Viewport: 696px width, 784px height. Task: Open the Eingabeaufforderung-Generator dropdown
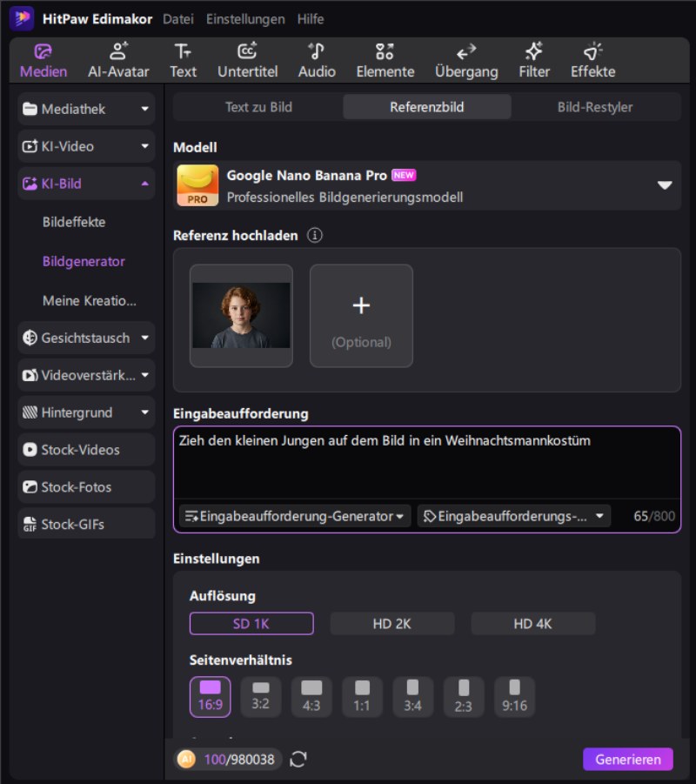(295, 516)
